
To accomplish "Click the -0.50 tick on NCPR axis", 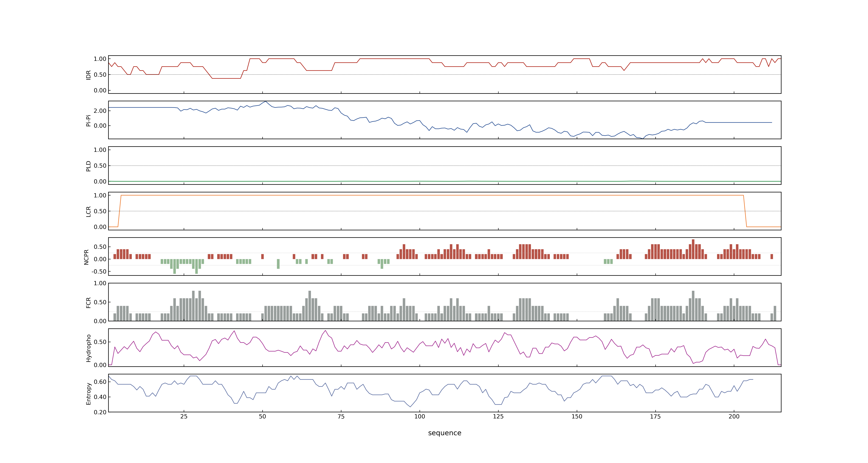I will point(99,272).
